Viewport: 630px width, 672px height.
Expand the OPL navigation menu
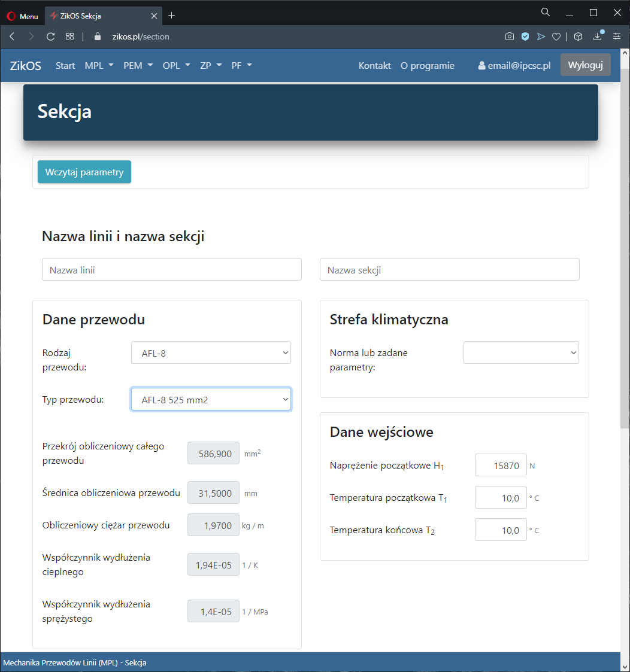177,65
